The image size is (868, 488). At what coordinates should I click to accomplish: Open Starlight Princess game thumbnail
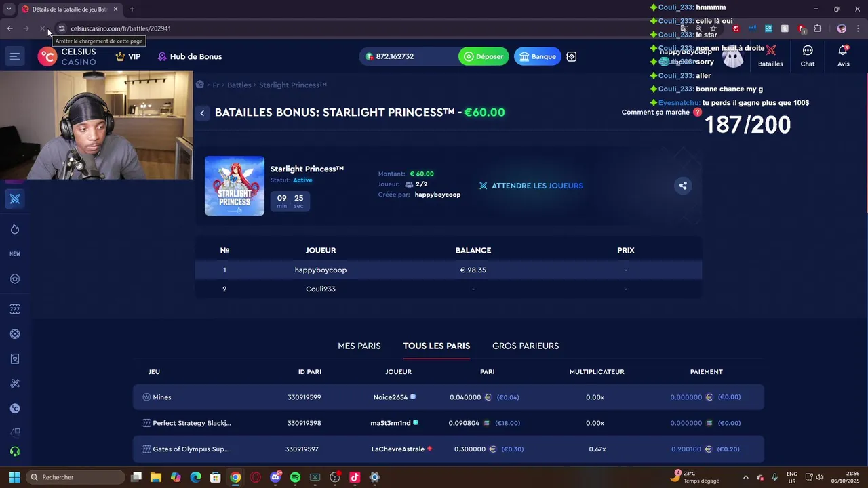235,186
